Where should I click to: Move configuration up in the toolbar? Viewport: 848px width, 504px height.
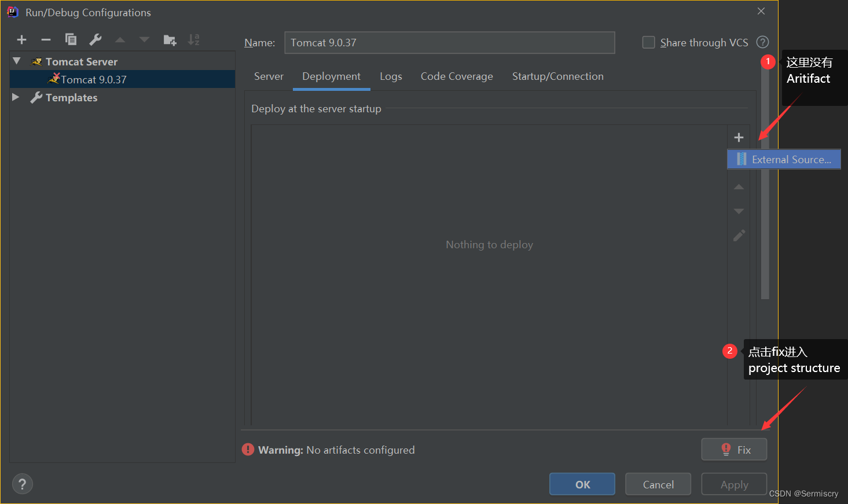click(120, 40)
